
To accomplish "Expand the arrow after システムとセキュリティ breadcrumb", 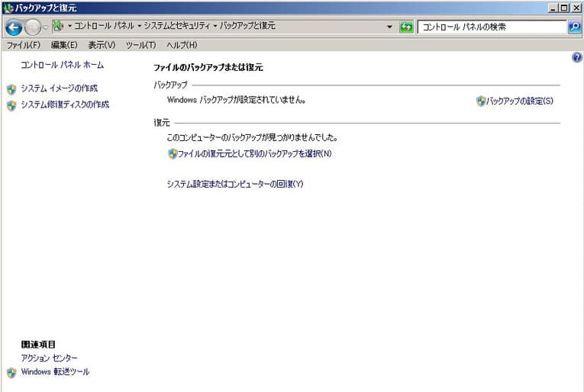I will coord(215,27).
